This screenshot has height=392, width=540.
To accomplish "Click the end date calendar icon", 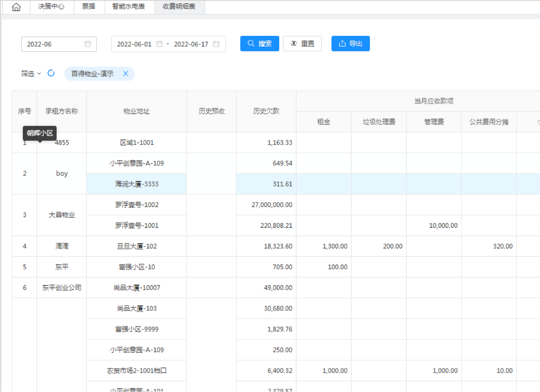I will (216, 44).
